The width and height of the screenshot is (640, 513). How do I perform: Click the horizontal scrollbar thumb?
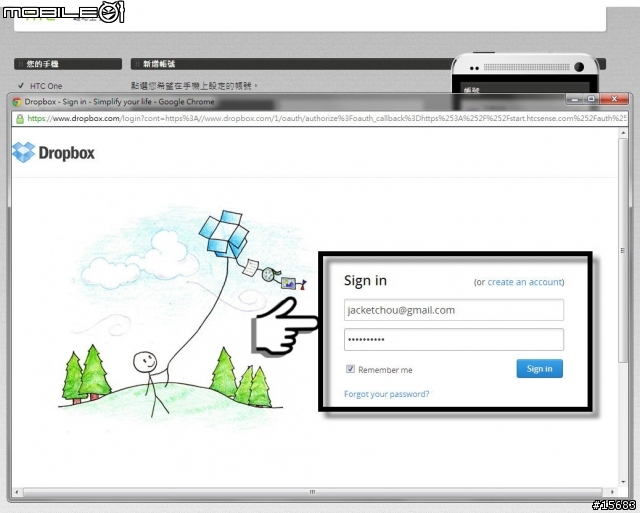tap(313, 492)
